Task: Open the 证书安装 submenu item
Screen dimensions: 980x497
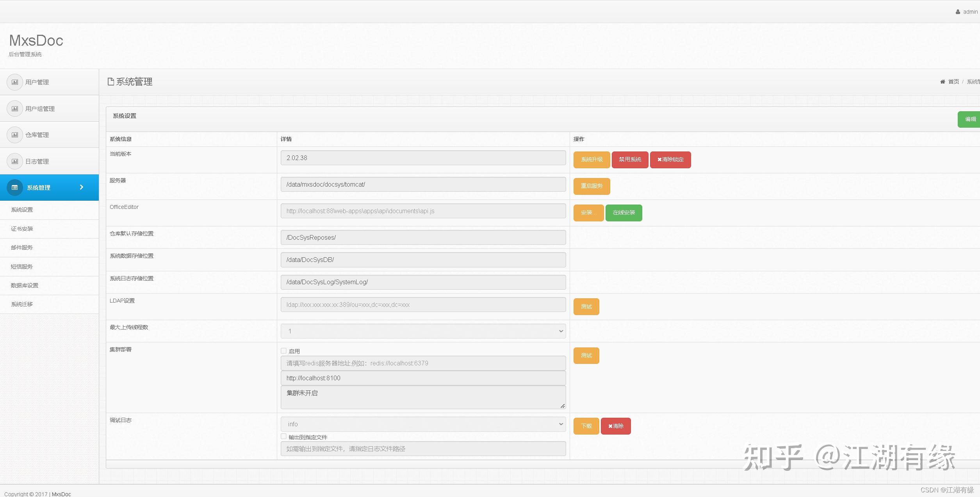Action: click(x=22, y=229)
